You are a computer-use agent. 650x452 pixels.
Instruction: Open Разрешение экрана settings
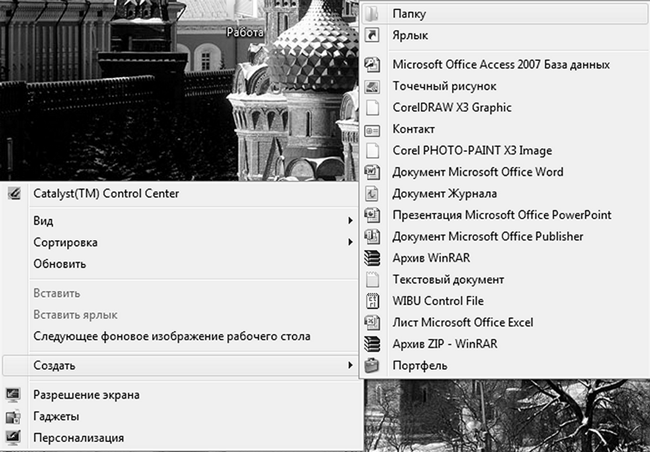[x=86, y=394]
